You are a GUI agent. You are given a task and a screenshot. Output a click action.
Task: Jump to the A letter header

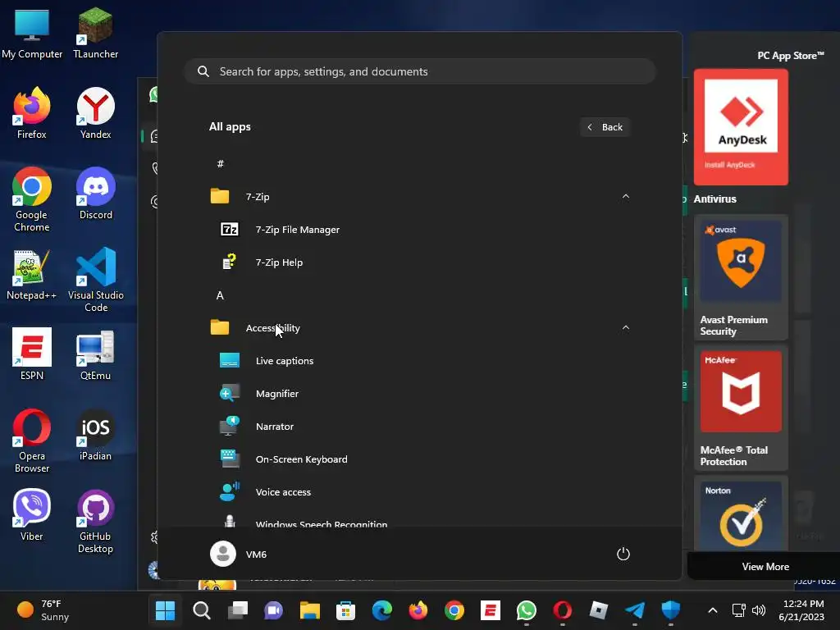pos(220,295)
